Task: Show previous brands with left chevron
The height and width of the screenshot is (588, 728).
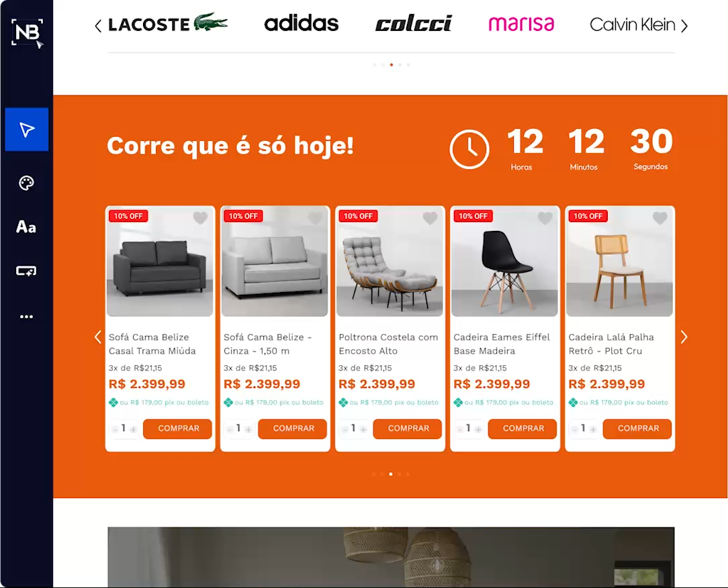Action: 98,26
